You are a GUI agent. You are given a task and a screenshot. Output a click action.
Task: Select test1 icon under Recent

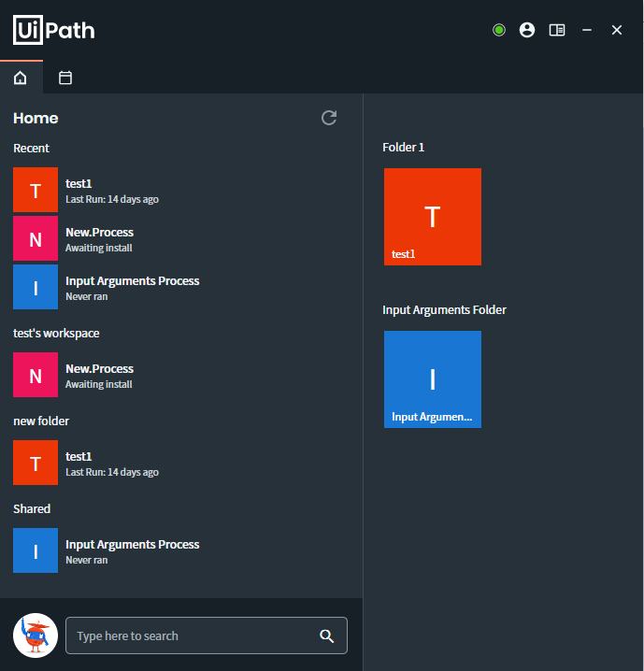pyautogui.click(x=36, y=190)
